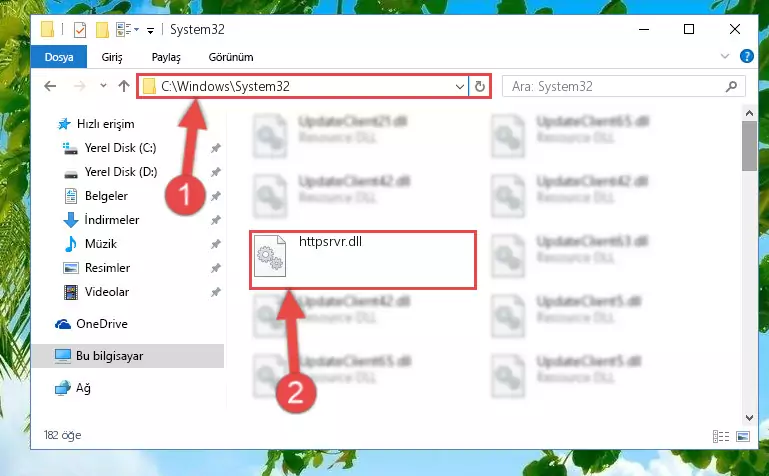769x476 pixels.
Task: Switch to large icons view in the status bar
Action: click(x=743, y=436)
